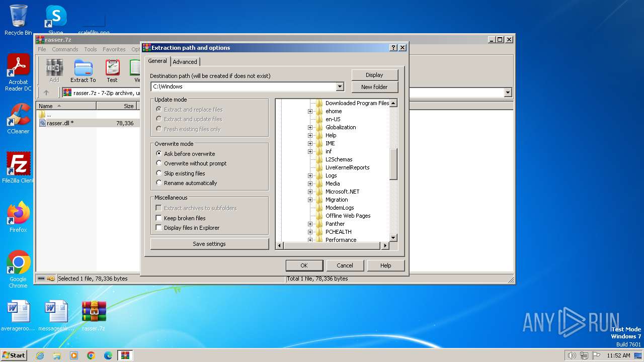Viewport: 644px width, 362px height.
Task: Open Edge from the taskbar
Action: coord(108,355)
